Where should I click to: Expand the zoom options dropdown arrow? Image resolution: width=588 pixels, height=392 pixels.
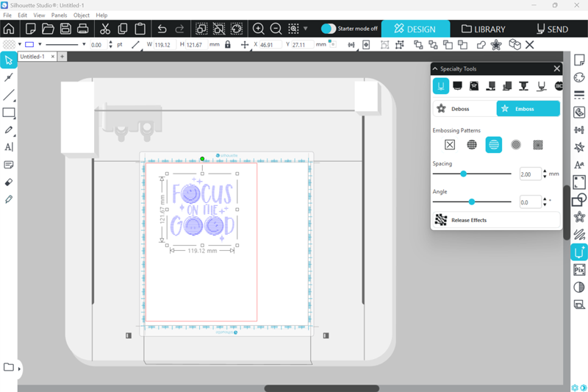(x=306, y=29)
